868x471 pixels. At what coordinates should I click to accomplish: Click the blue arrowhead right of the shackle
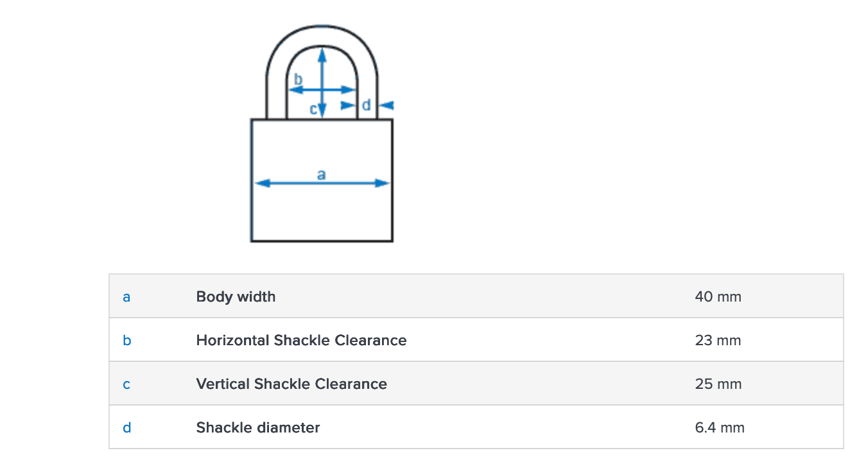[387, 105]
